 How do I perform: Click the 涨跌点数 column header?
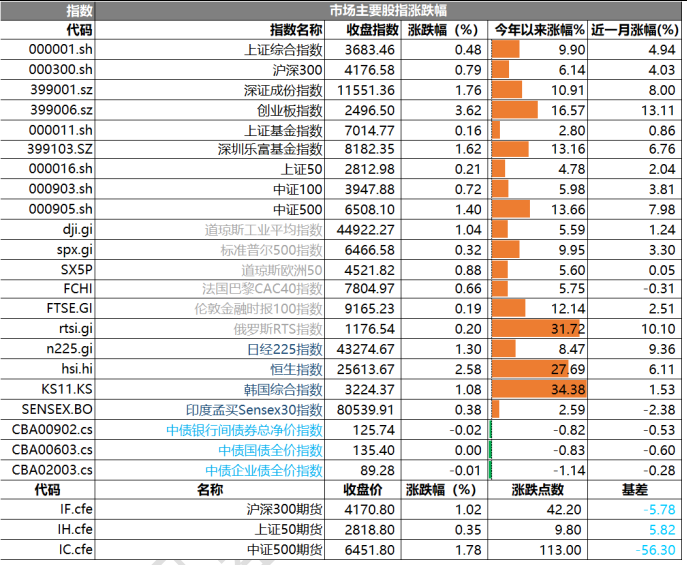(538, 490)
